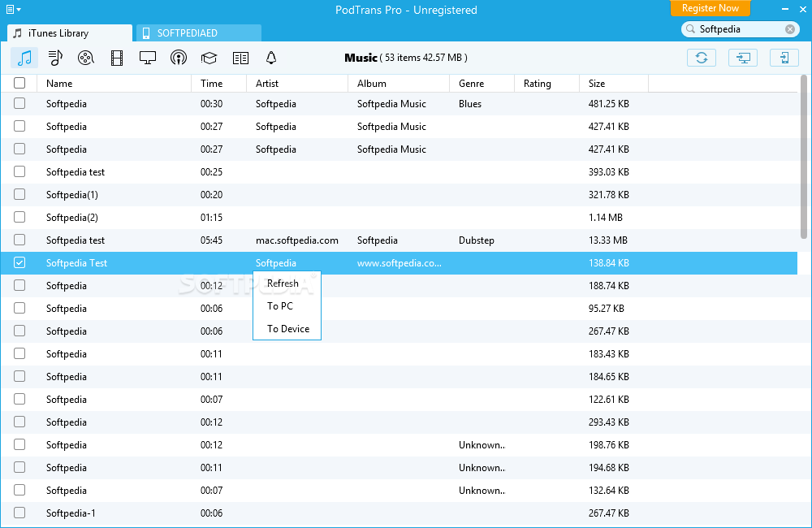Open the main menu dropdown in title bar

[x=11, y=10]
